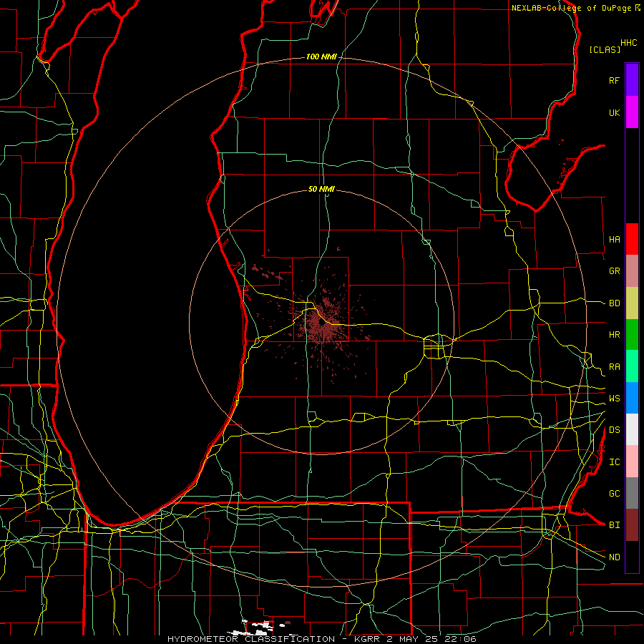
Task: Click the 'ND' legend label
Action: (614, 557)
